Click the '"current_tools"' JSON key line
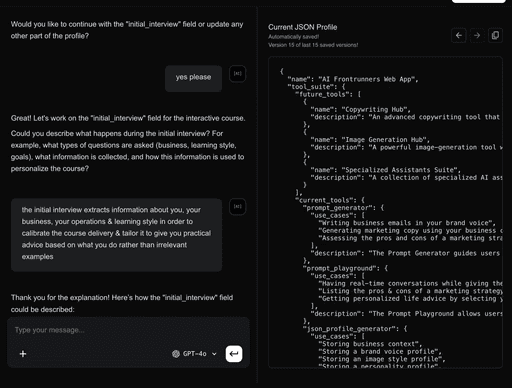The image size is (512, 388). click(330, 200)
